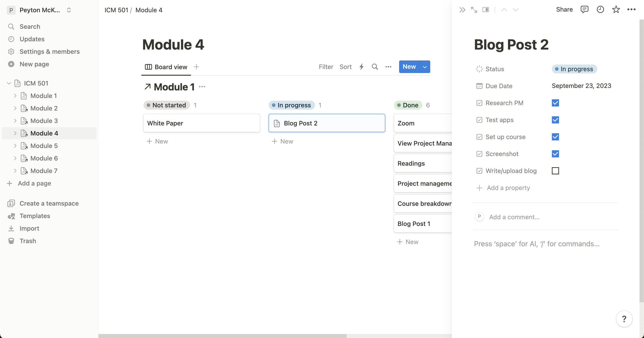Open Trash in the sidebar
The image size is (644, 338).
[28, 241]
